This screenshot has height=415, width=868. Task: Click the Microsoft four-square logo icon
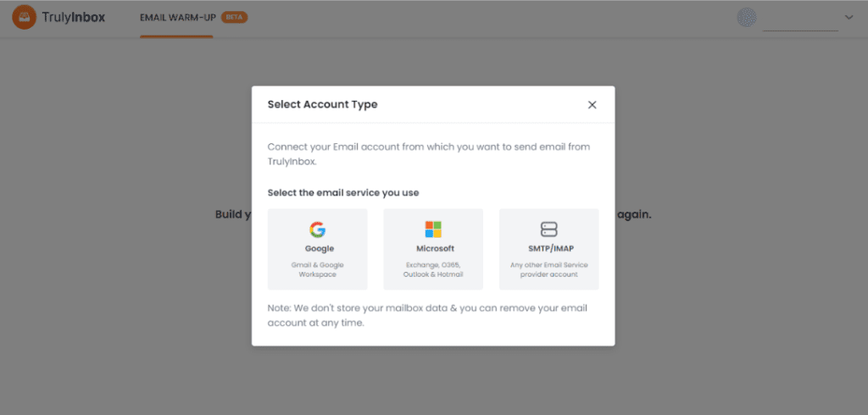pyautogui.click(x=433, y=229)
